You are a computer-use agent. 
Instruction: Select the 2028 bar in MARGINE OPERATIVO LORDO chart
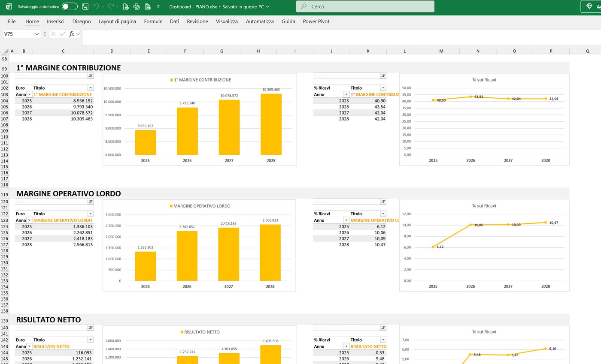pos(270,253)
